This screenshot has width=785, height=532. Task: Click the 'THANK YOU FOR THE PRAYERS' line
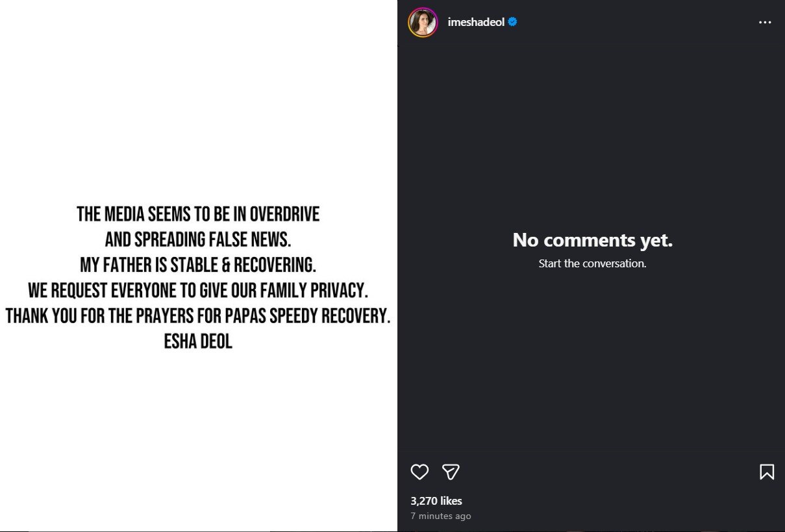pos(198,315)
